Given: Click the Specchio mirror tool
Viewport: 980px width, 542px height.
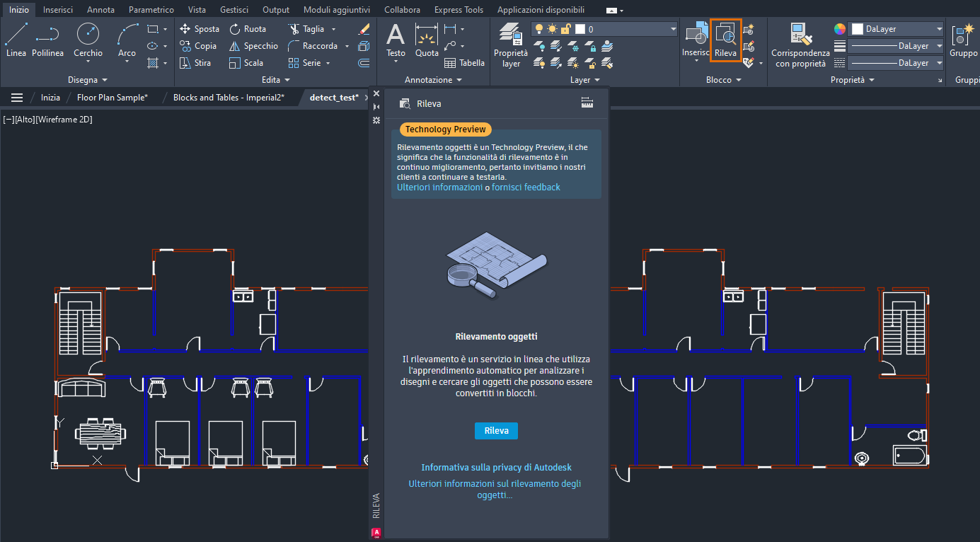Looking at the screenshot, I should 253,46.
